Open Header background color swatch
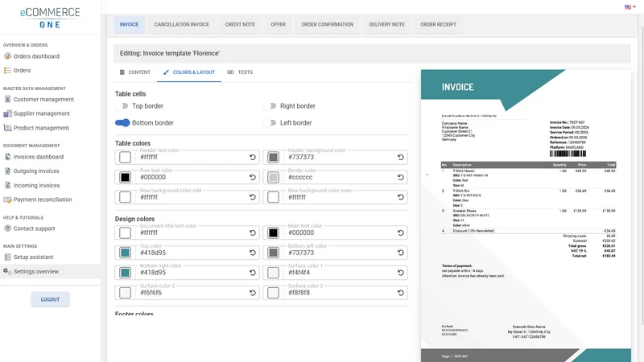The width and height of the screenshot is (644, 362). point(273,157)
